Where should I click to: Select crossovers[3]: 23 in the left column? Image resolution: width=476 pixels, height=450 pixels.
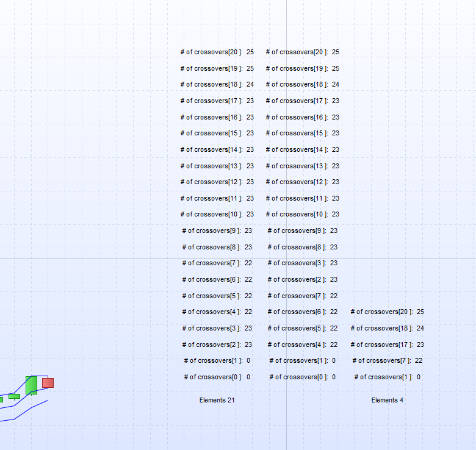click(x=217, y=329)
